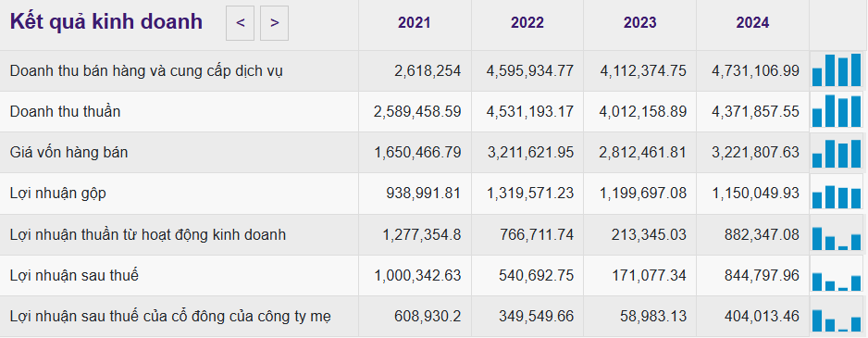Screen dimensions: 868x338
Task: Open the mini chart for Doanh thu thuần
Action: click(837, 111)
